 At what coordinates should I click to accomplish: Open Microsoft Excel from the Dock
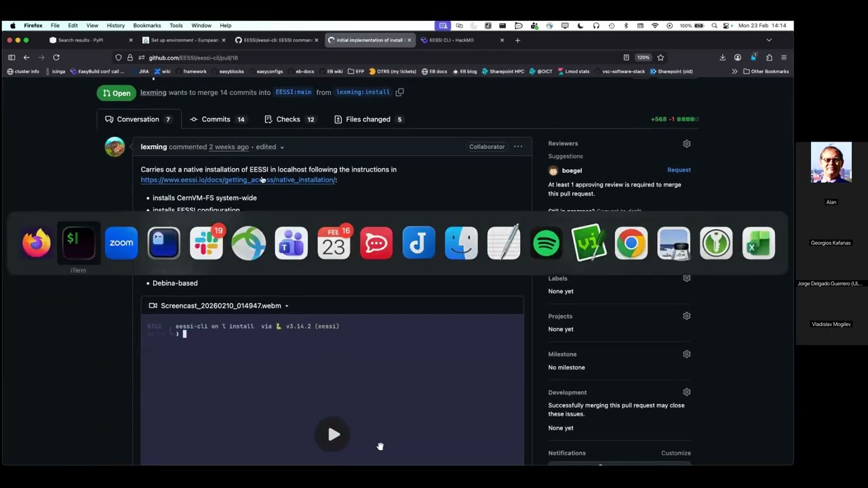759,243
